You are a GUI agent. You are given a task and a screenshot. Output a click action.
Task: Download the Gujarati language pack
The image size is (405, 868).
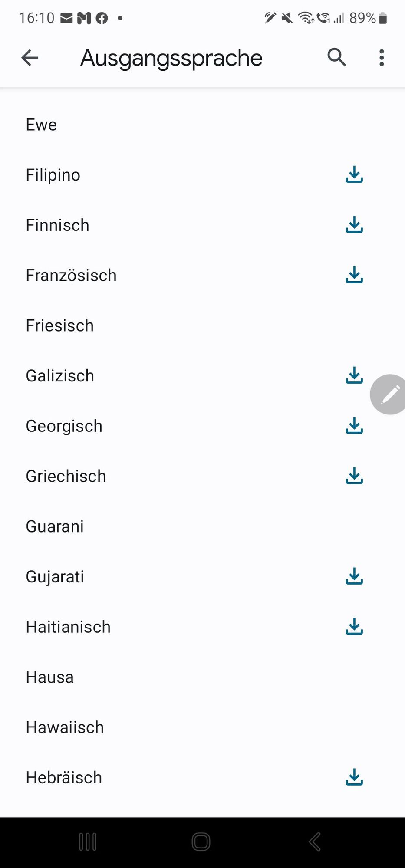(354, 576)
